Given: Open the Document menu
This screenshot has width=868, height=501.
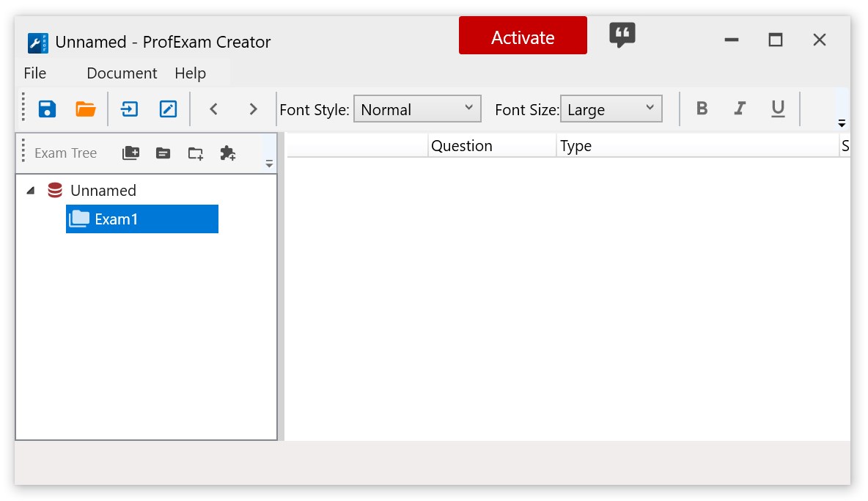Looking at the screenshot, I should pos(122,73).
